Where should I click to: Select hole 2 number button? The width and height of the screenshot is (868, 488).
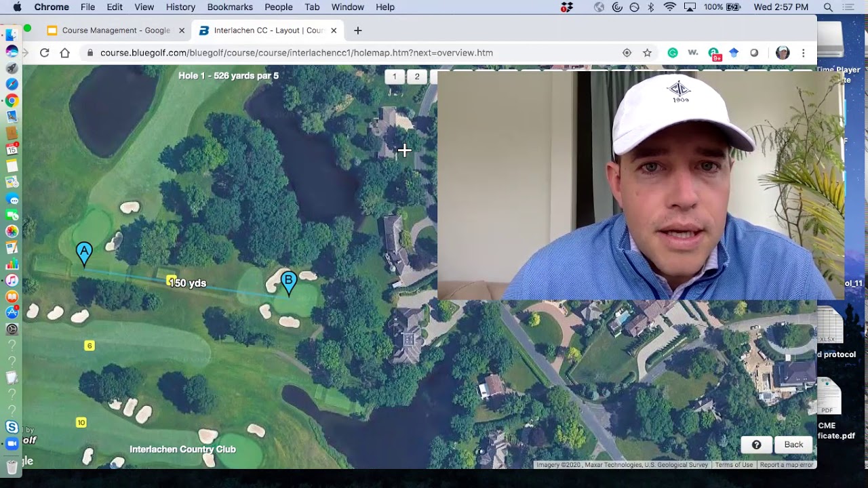(417, 77)
